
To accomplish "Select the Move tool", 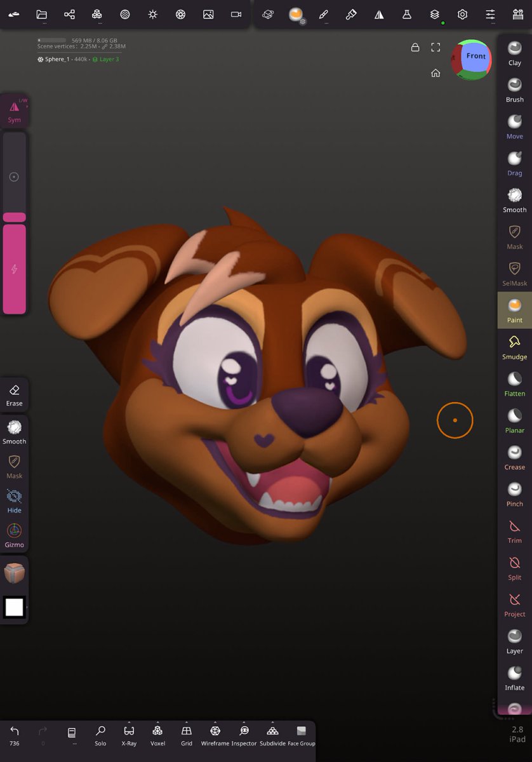I will 515,126.
